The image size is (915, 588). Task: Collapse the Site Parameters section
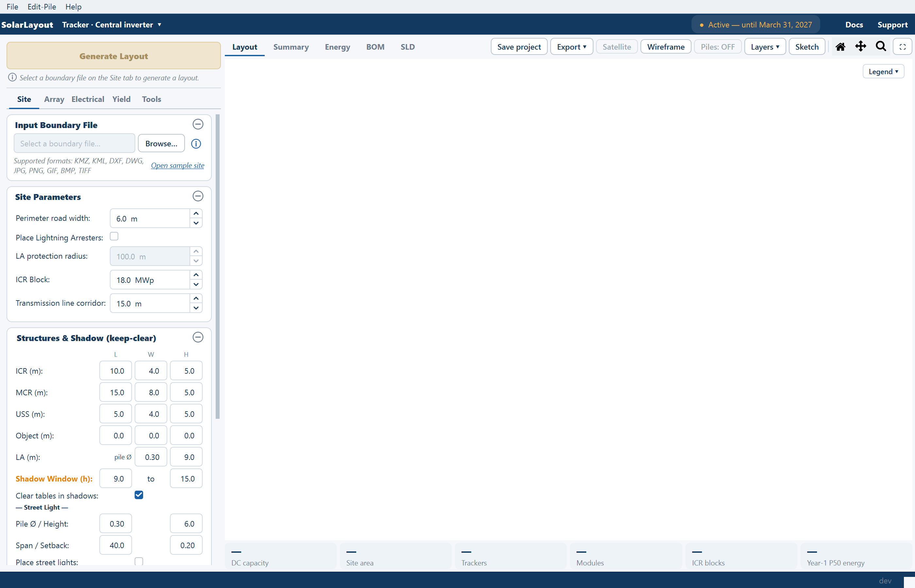[x=198, y=196]
